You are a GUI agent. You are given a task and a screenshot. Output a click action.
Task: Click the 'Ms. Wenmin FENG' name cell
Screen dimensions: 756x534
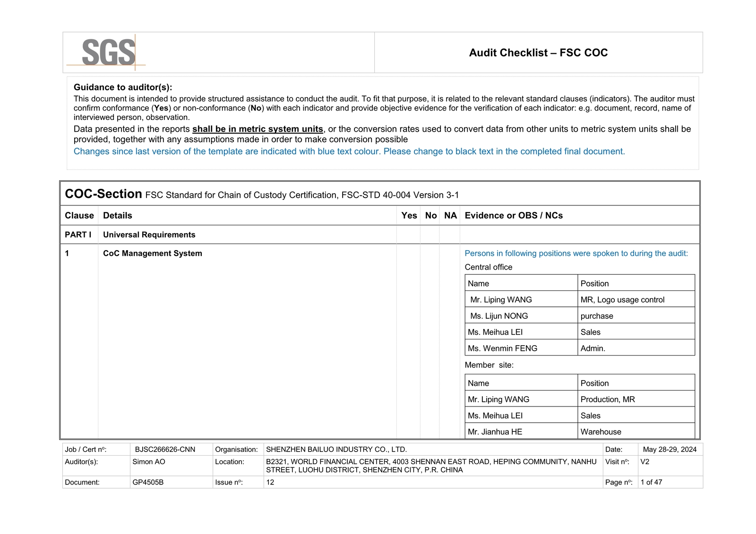[x=521, y=348]
